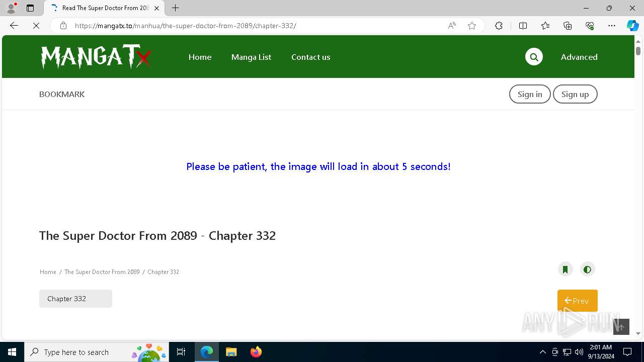Go to the previous chapter with Prev
The image size is (644, 362).
click(577, 301)
